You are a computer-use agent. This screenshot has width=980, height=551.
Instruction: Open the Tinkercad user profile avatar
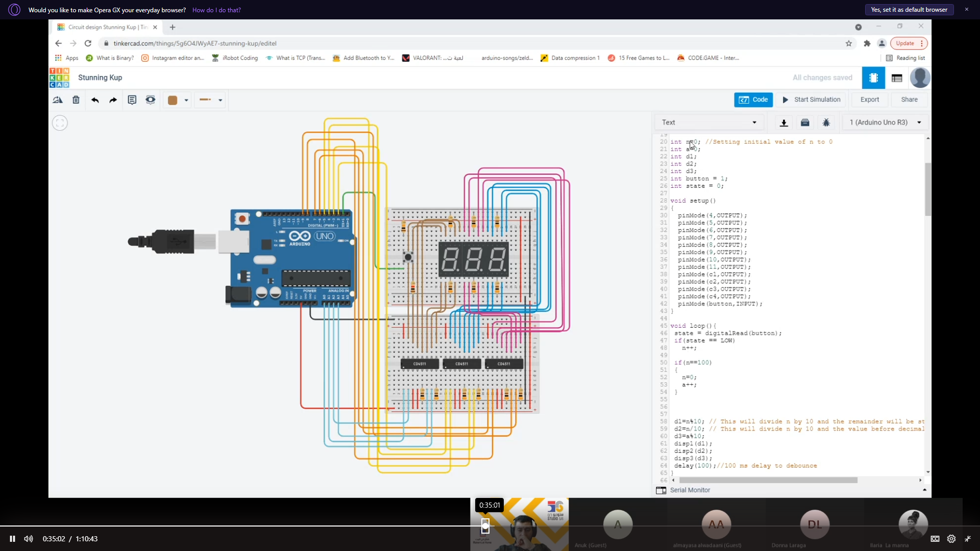[920, 78]
